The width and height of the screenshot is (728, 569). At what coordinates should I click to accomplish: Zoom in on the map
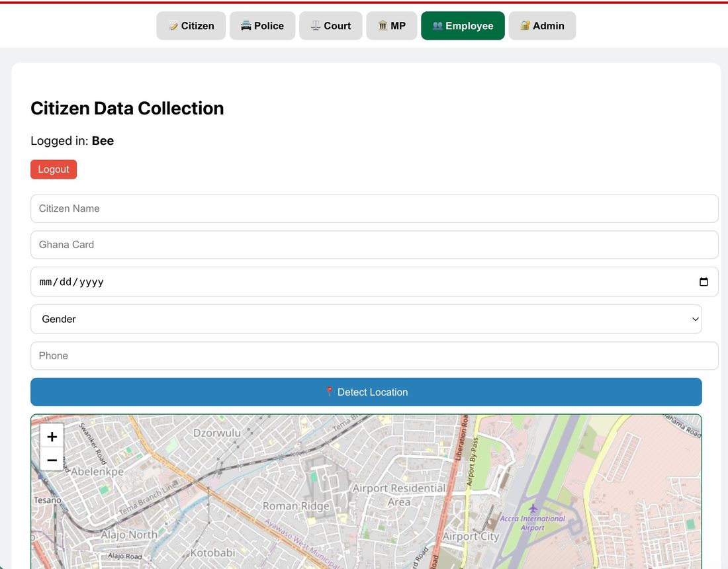click(52, 436)
